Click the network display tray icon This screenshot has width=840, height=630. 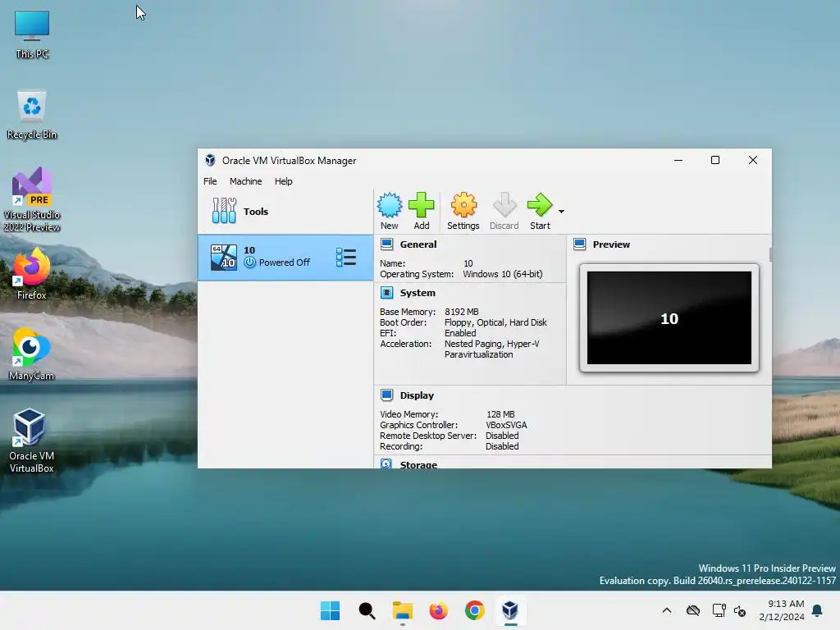[719, 610]
